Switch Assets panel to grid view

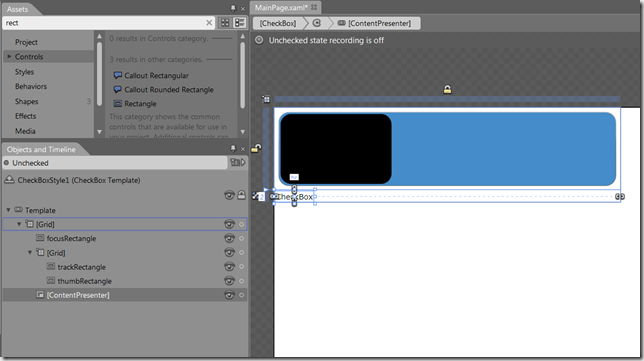[x=225, y=23]
